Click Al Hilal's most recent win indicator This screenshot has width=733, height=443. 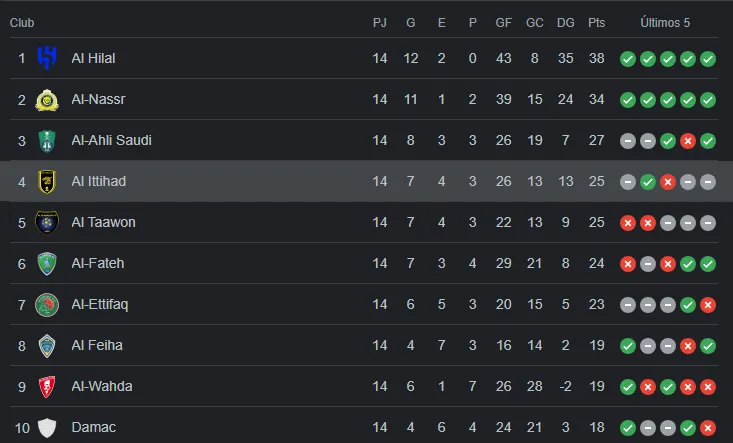[708, 58]
